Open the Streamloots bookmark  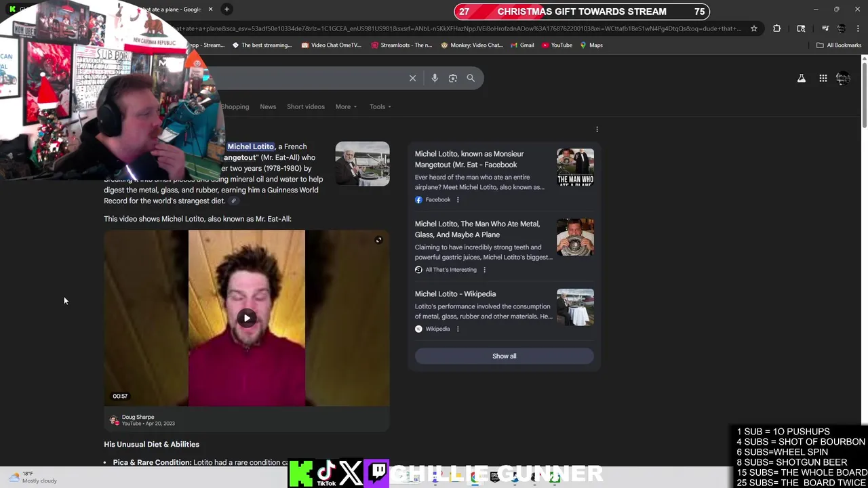coord(401,45)
